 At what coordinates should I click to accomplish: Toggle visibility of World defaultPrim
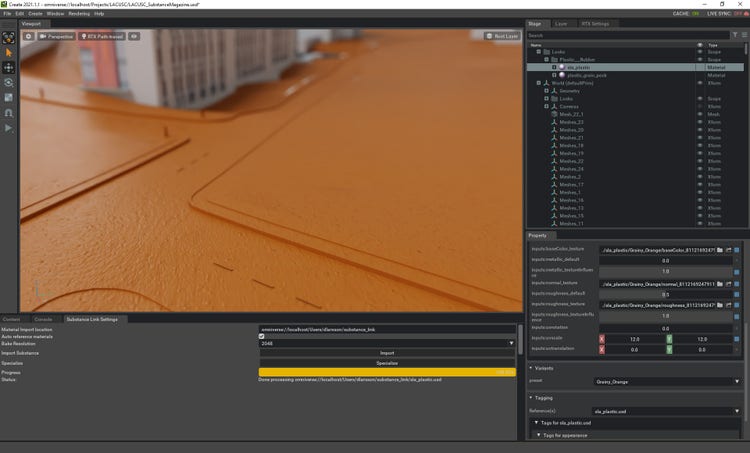click(700, 83)
